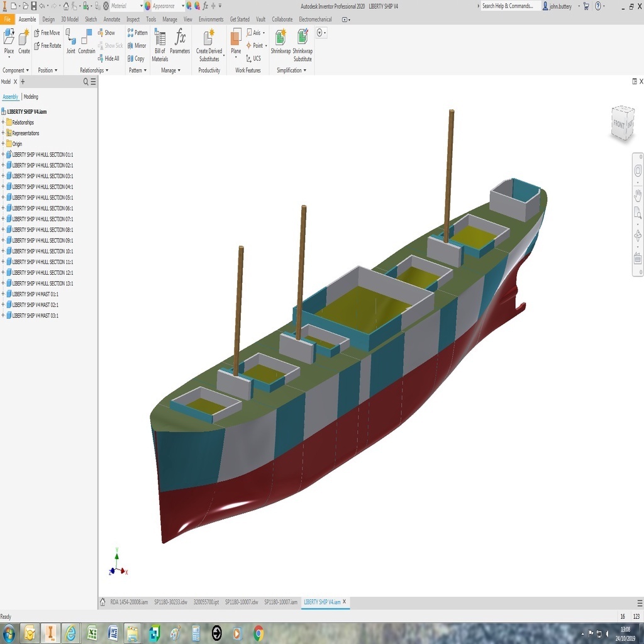
Task: Open Windows Start button
Action: coord(9,633)
